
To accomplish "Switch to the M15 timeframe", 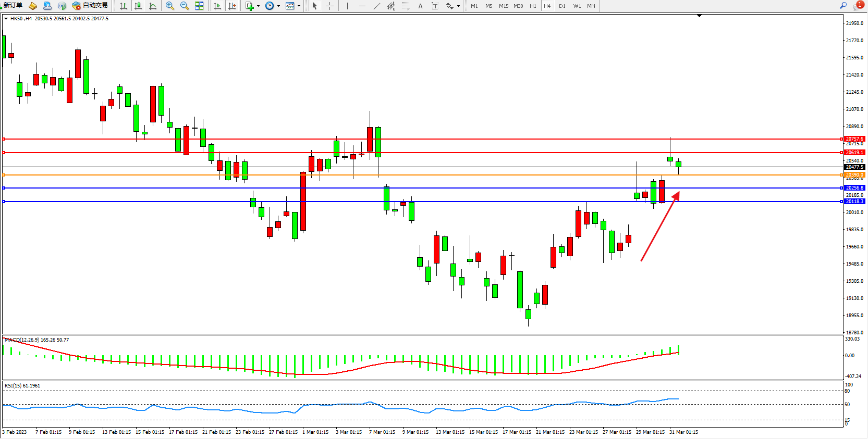I will click(503, 6).
